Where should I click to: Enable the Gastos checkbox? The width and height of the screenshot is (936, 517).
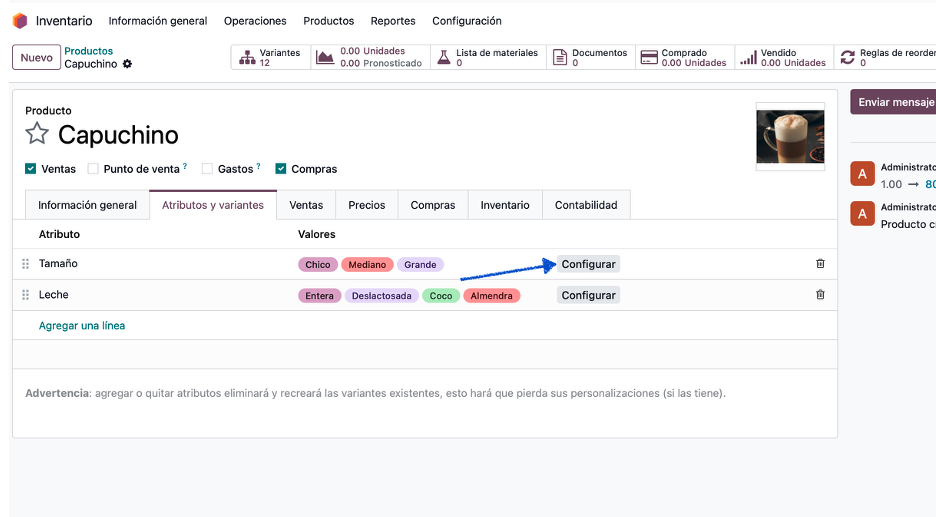tap(207, 169)
